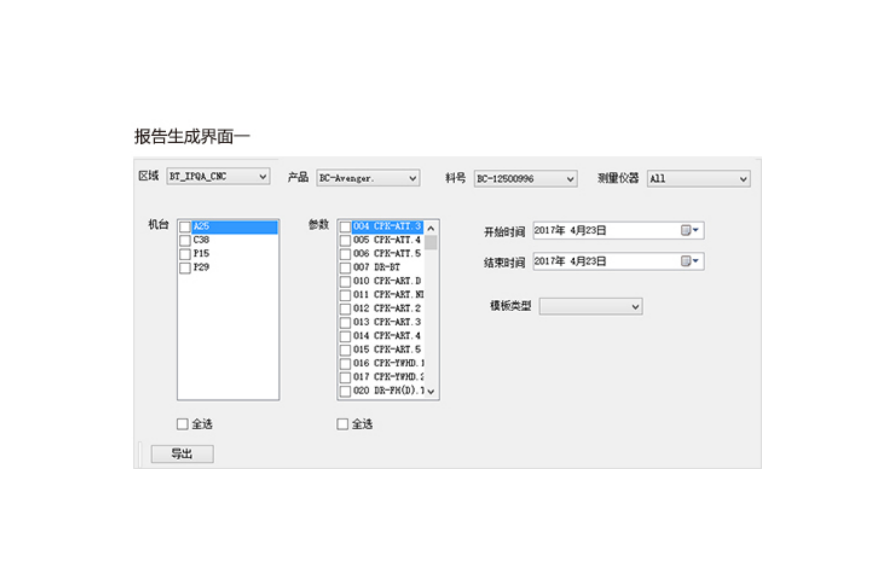Open the 区域 dropdown showing BT_IPQA_CNC

[x=262, y=176]
